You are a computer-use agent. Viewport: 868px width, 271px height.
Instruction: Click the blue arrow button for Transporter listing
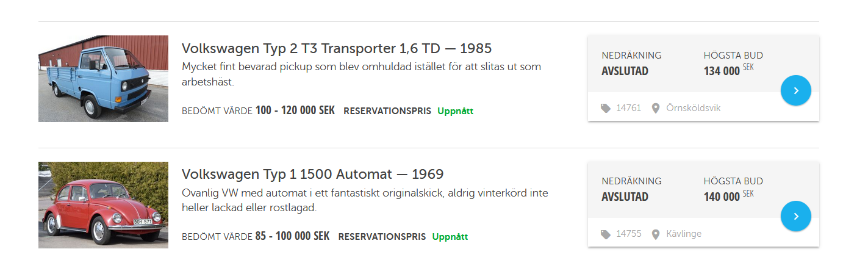point(795,90)
